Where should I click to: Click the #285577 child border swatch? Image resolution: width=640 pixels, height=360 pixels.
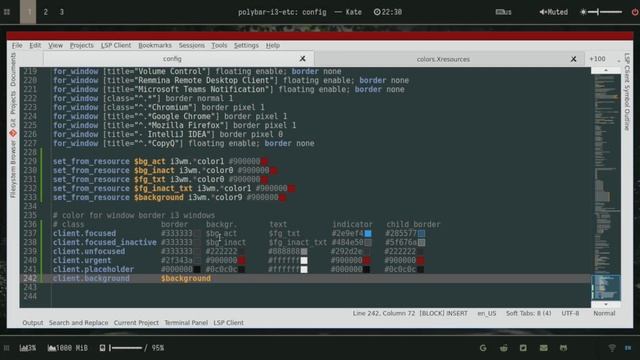421,233
